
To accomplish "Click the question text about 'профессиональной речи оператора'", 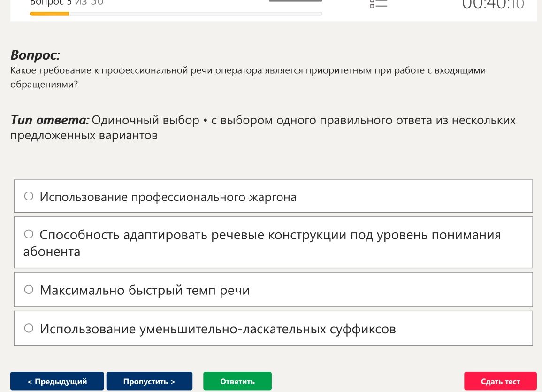I will pyautogui.click(x=248, y=77).
